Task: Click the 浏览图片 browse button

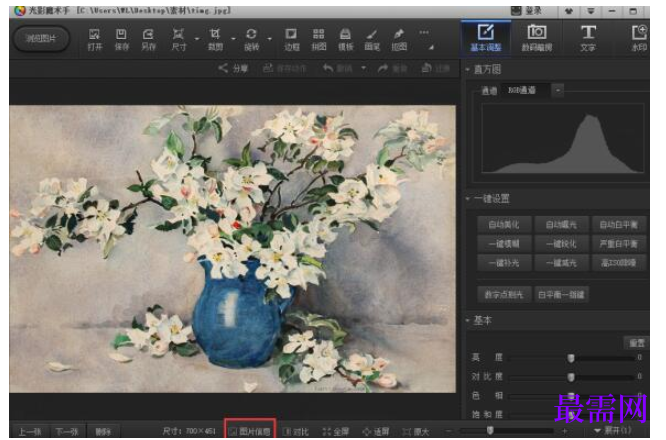Action: click(x=41, y=39)
